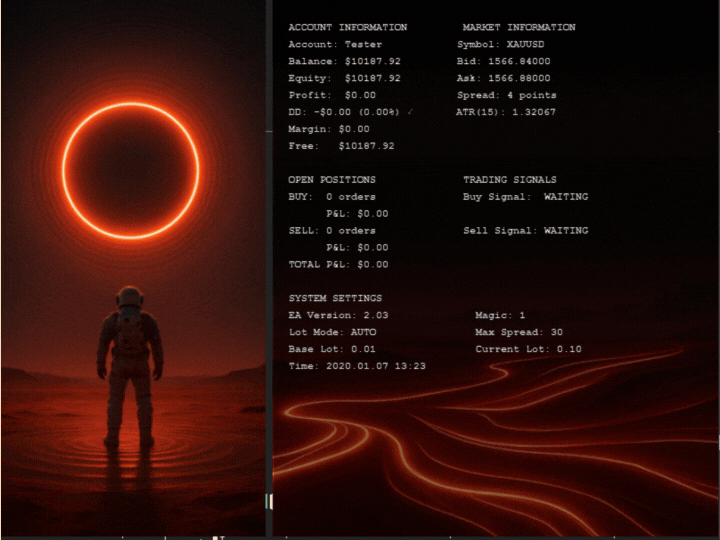
Task: Click the Max Spread 30 setting
Action: click(x=518, y=332)
